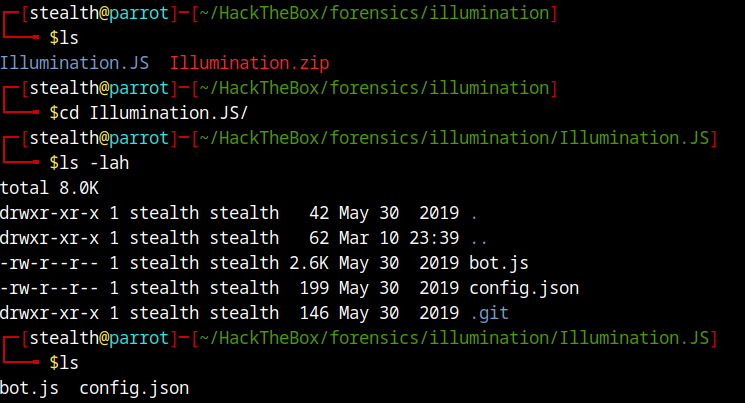Click the parent directory '..' entry
This screenshot has height=403, width=745.
click(x=479, y=239)
